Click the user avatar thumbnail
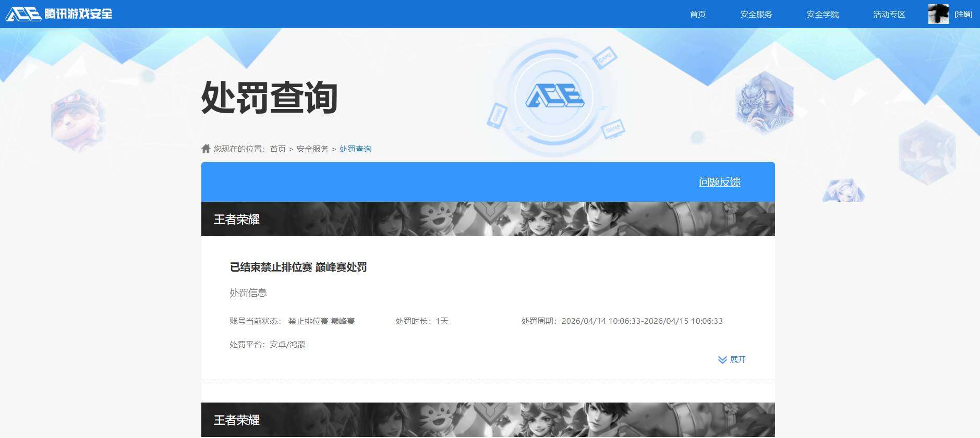The width and height of the screenshot is (980, 438). click(x=938, y=14)
